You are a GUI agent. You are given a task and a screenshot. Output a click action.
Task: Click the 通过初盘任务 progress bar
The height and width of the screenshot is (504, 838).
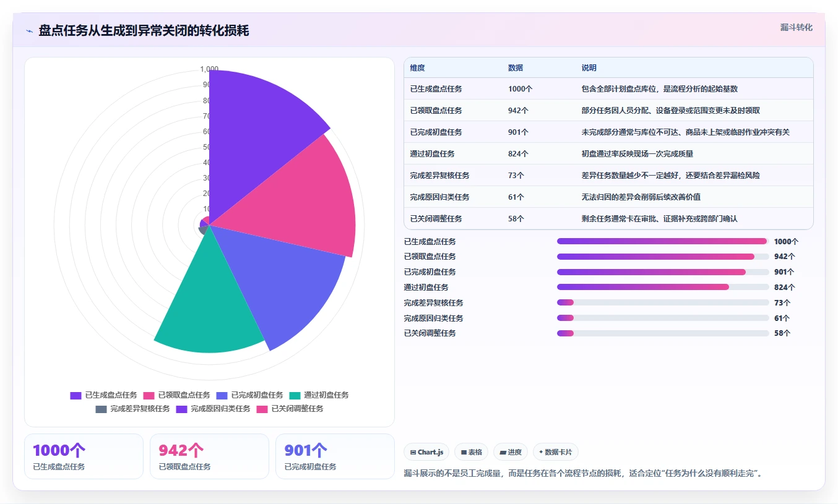pos(663,287)
